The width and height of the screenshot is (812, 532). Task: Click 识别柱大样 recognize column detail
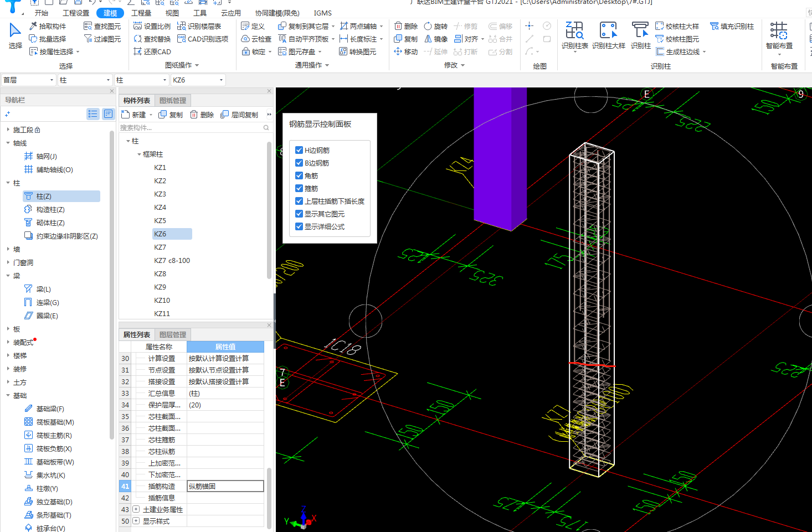608,35
